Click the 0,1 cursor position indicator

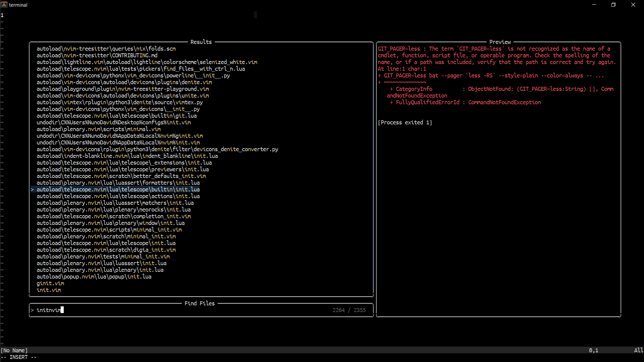pos(594,350)
